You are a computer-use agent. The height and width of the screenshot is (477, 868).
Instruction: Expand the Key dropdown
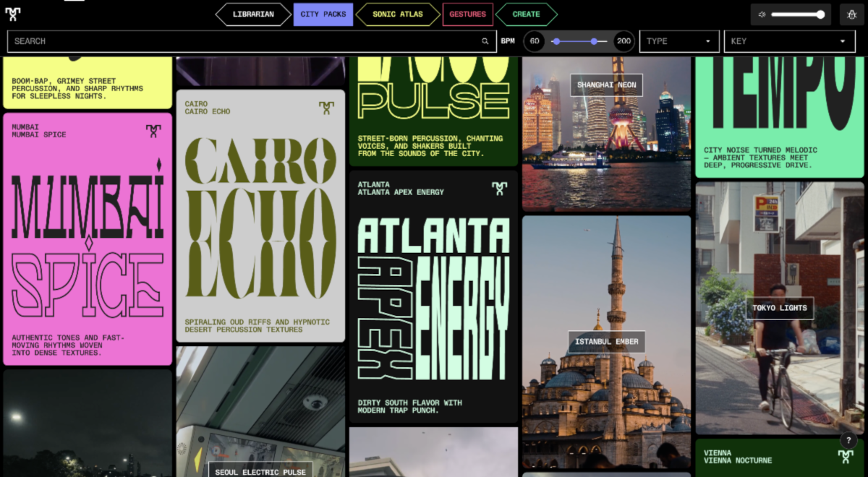click(790, 41)
